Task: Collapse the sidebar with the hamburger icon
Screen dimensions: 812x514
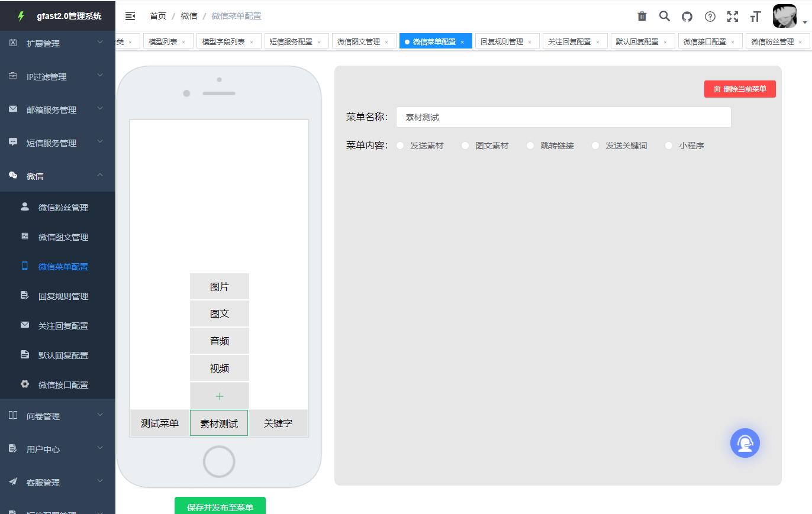Action: 130,16
